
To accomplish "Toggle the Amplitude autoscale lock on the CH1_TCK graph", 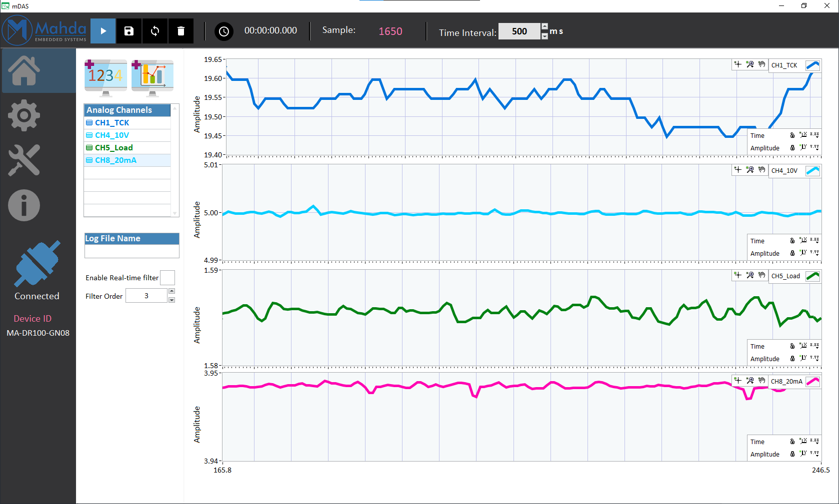I will pyautogui.click(x=792, y=148).
